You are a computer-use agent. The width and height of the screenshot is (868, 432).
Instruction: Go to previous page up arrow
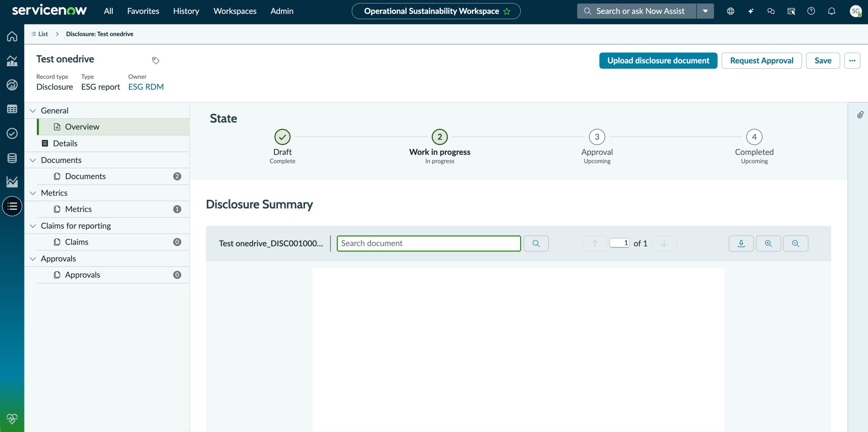click(x=595, y=243)
